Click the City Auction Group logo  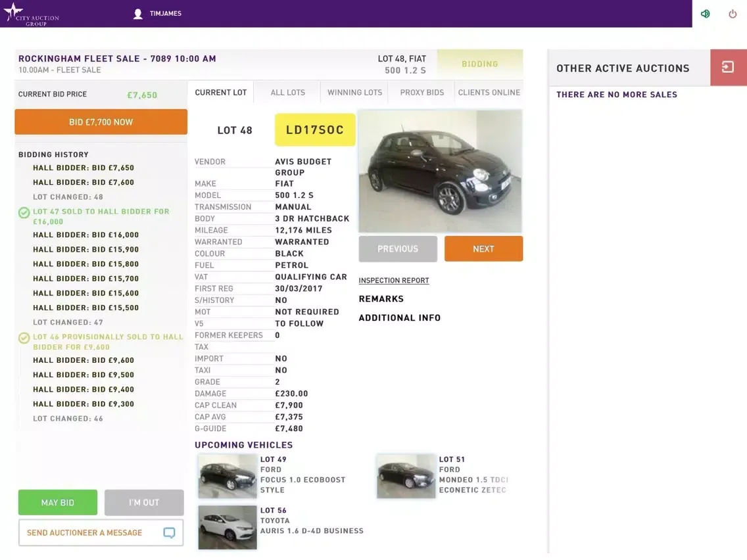coord(32,14)
